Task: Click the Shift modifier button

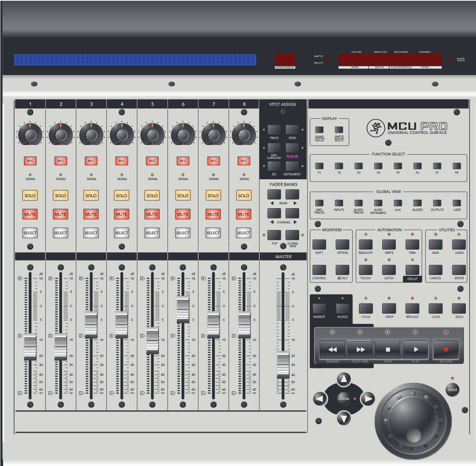Action: point(319,245)
